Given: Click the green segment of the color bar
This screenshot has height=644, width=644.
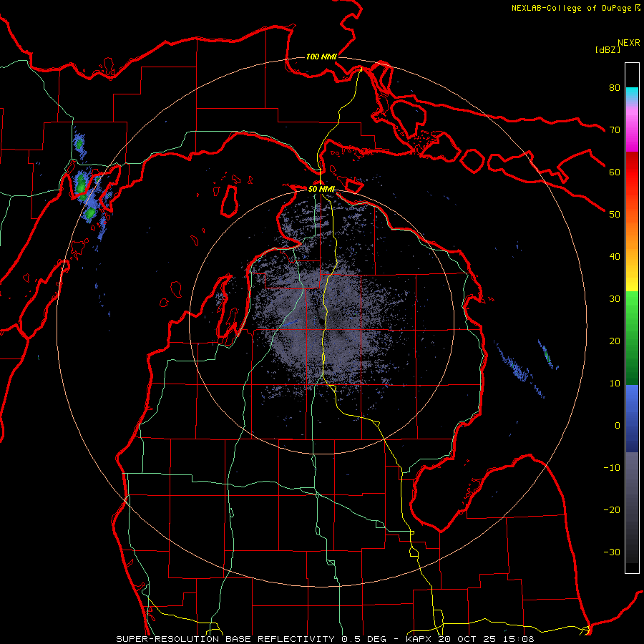Looking at the screenshot, I should click(632, 338).
